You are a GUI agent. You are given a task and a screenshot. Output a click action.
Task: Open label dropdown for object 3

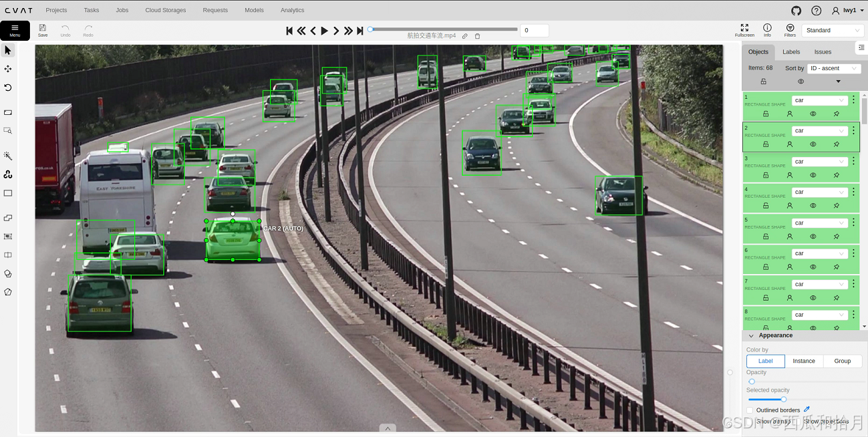click(x=819, y=162)
